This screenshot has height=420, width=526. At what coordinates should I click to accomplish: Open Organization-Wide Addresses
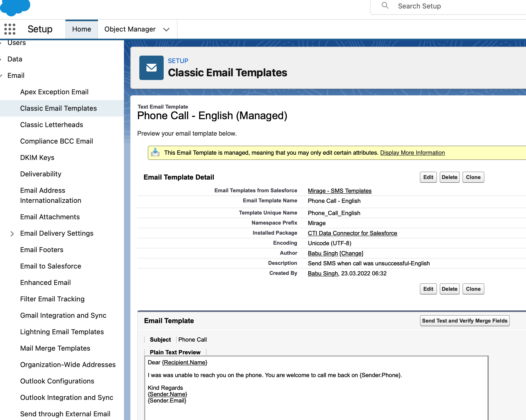point(68,365)
